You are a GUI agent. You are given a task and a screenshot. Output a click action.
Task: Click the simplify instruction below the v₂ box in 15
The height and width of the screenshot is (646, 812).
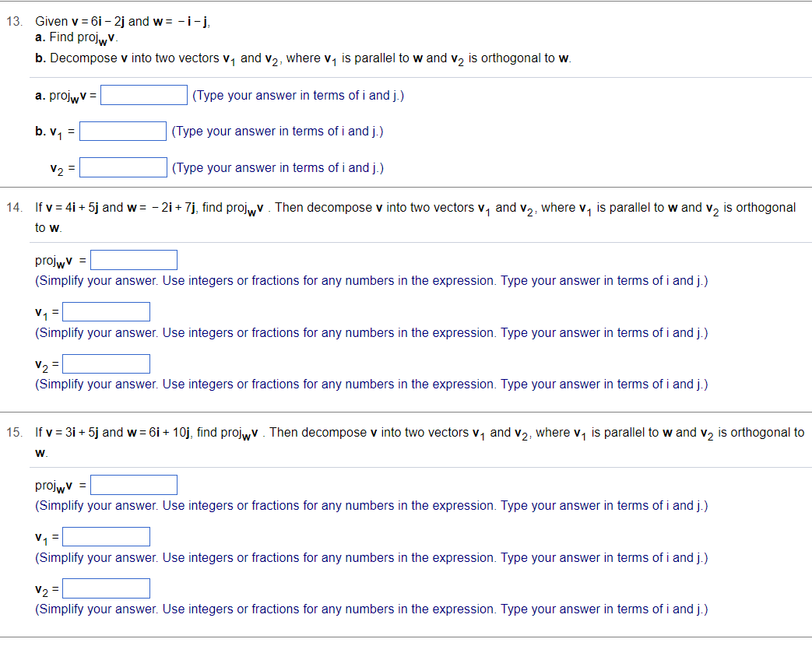tap(371, 609)
